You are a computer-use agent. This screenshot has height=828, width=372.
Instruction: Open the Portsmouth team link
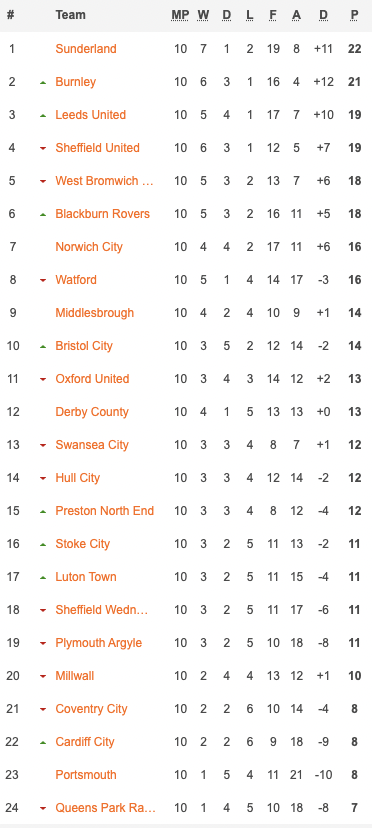87,775
